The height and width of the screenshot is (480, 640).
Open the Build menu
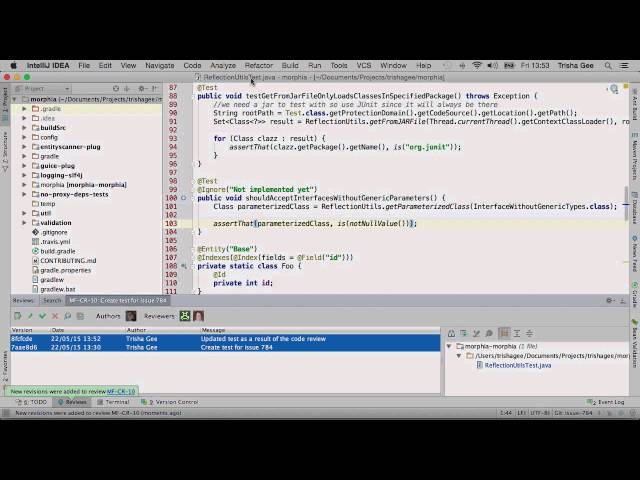(x=290, y=65)
